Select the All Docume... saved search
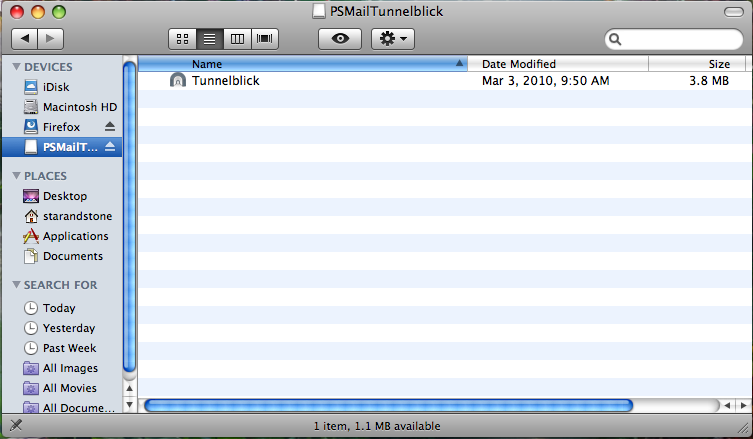 [61, 407]
